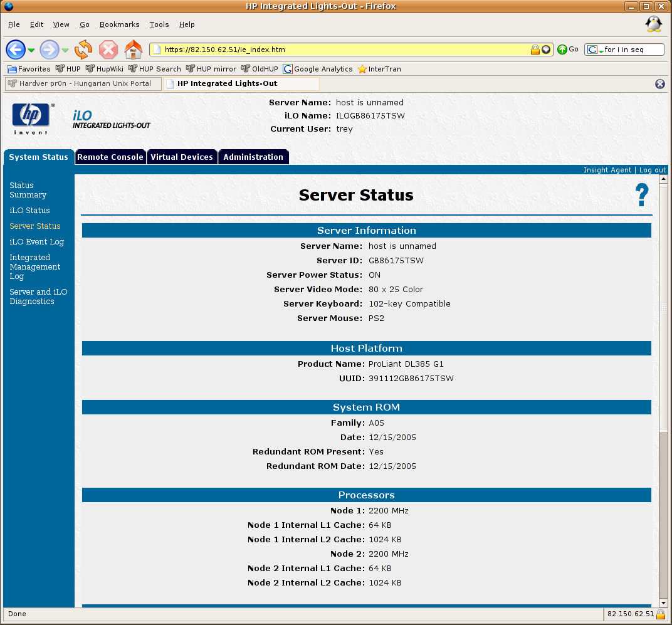Stop loading with the red X icon

[x=108, y=50]
